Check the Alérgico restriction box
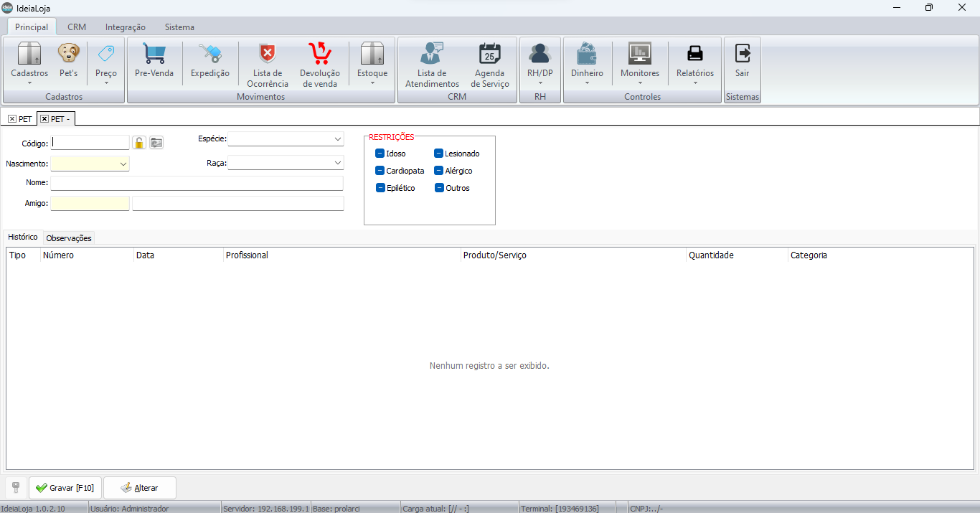 pyautogui.click(x=439, y=171)
